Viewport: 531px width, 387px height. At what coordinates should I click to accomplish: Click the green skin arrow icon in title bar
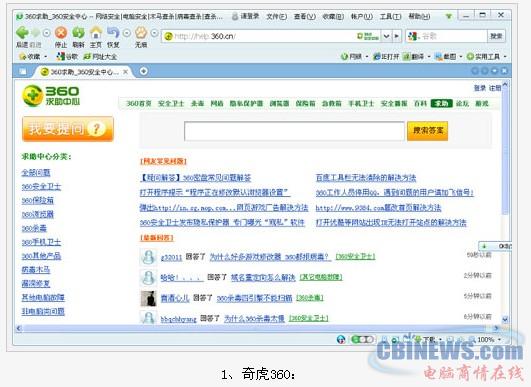449,16
